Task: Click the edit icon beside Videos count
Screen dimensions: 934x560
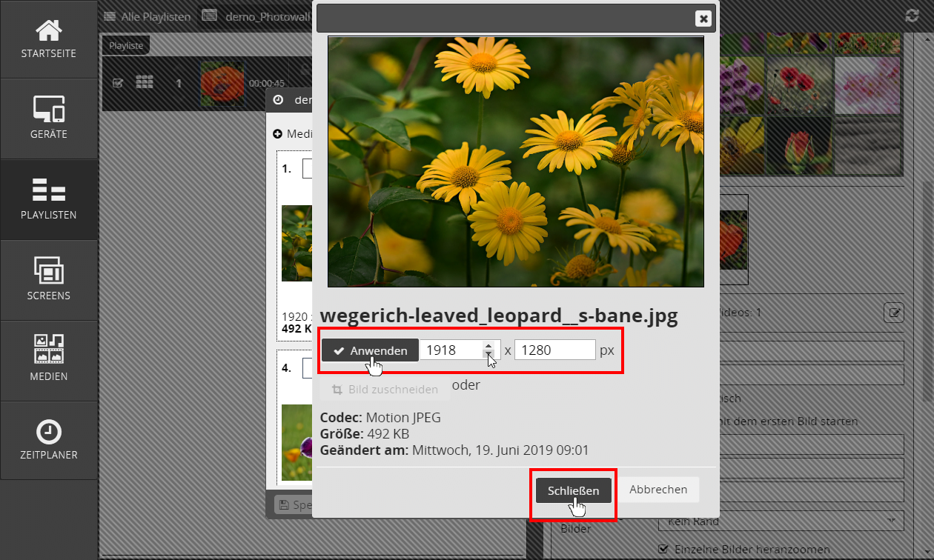Action: [894, 313]
